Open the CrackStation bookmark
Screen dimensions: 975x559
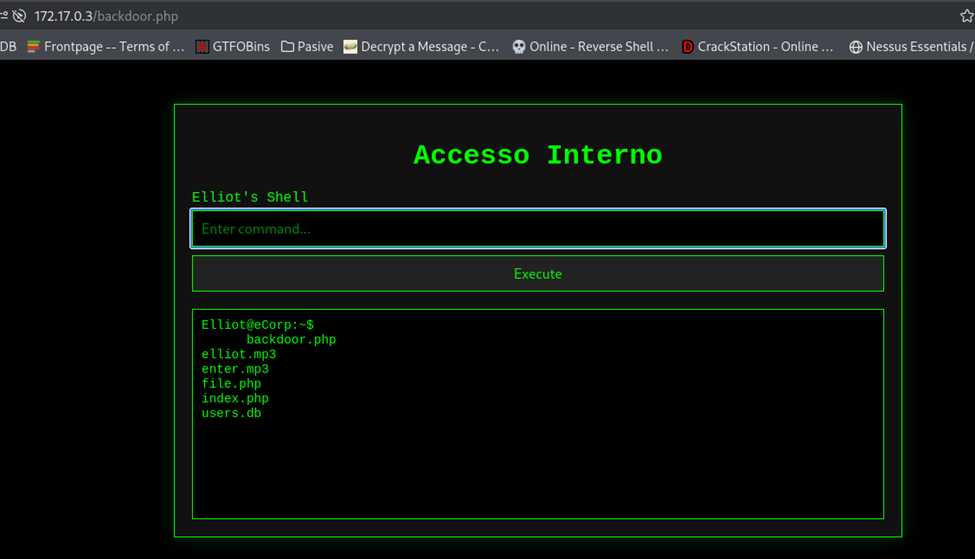click(x=757, y=46)
